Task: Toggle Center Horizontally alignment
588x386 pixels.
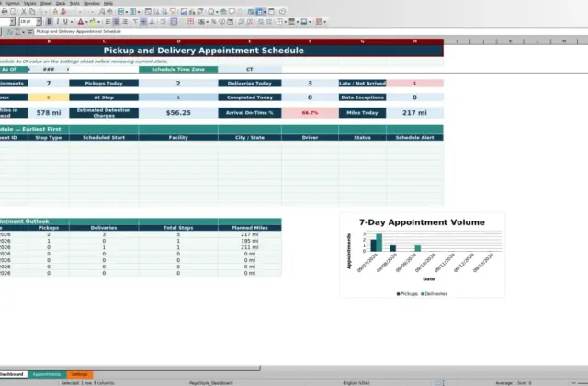Action: pos(117,22)
